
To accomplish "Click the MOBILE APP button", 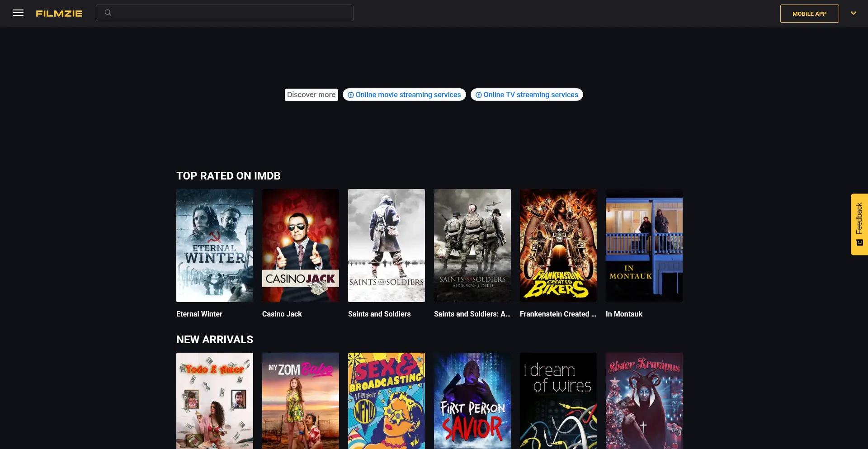I will pyautogui.click(x=809, y=14).
